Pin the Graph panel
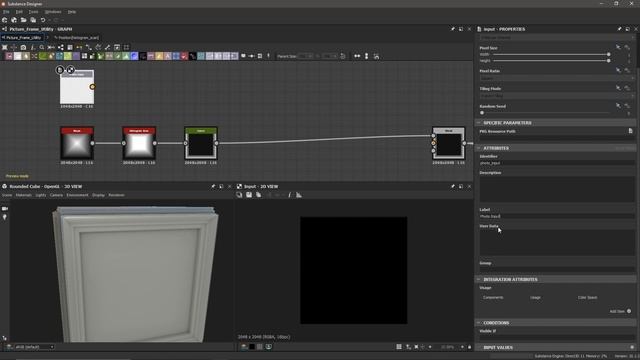640x360 pixels. (453, 29)
